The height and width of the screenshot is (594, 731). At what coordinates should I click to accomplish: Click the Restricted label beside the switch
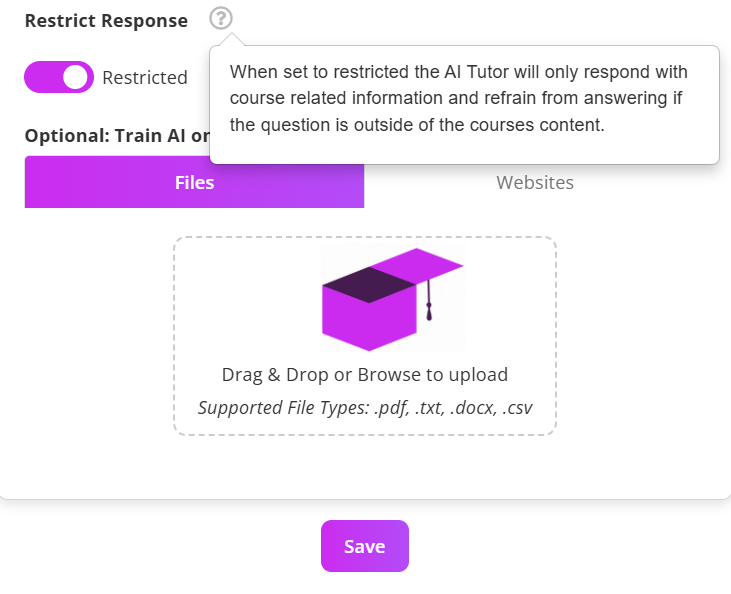coord(145,78)
